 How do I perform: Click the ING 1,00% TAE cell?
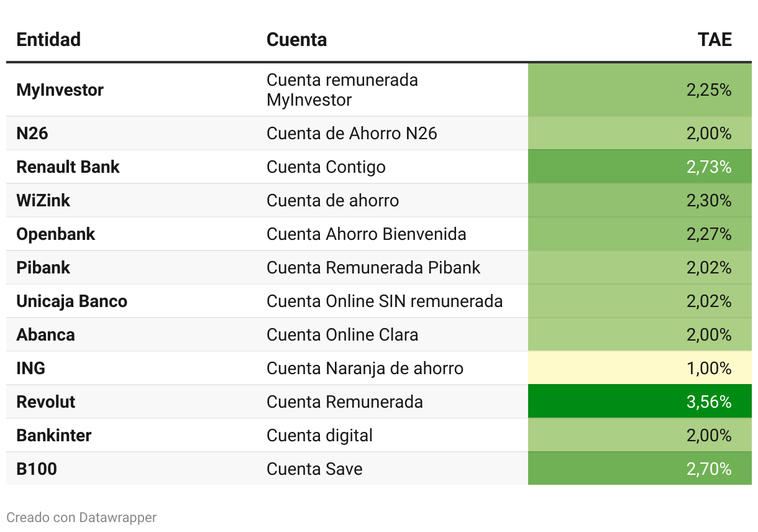click(640, 368)
